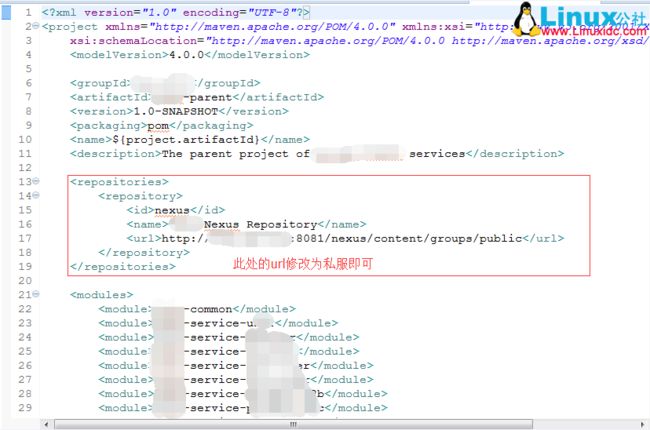Click line number 12 in the gutter
This screenshot has height=430, width=650.
click(25, 168)
